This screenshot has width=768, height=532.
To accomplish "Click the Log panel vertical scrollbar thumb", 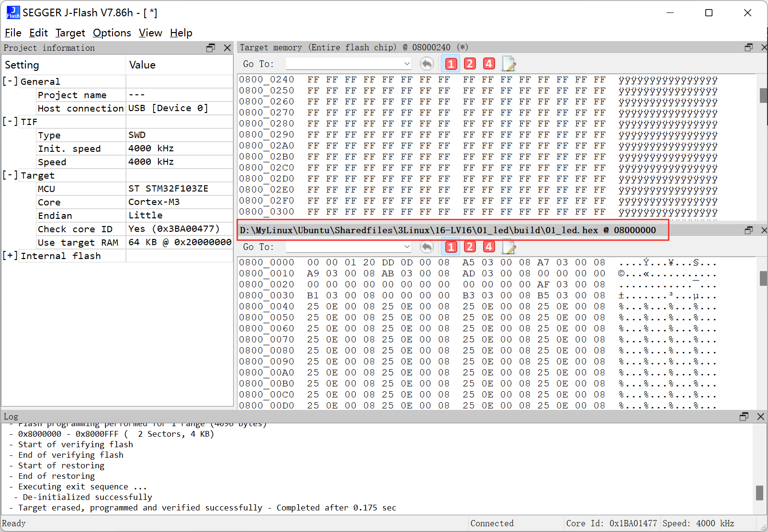I will [x=759, y=493].
